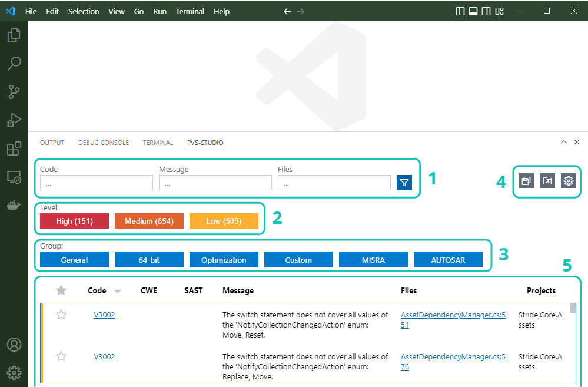
Task: Toggle the MISRA group filter
Action: point(374,260)
